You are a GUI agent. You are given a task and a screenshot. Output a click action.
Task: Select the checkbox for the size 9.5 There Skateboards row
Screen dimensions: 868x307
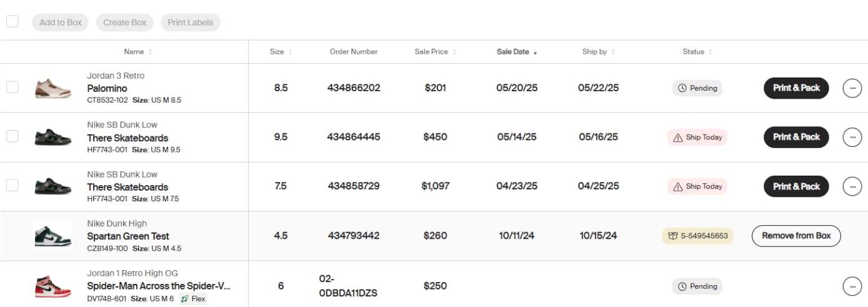[12, 136]
